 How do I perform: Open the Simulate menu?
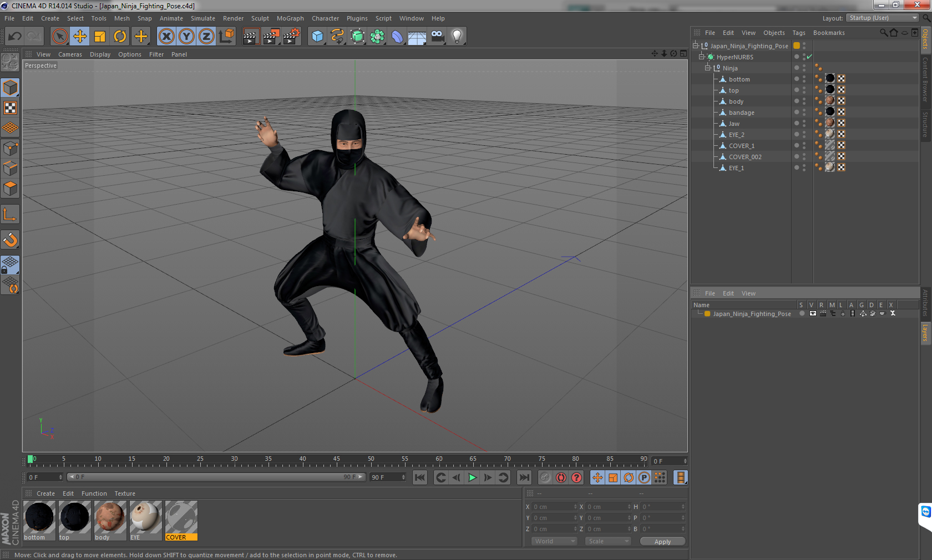click(x=203, y=18)
